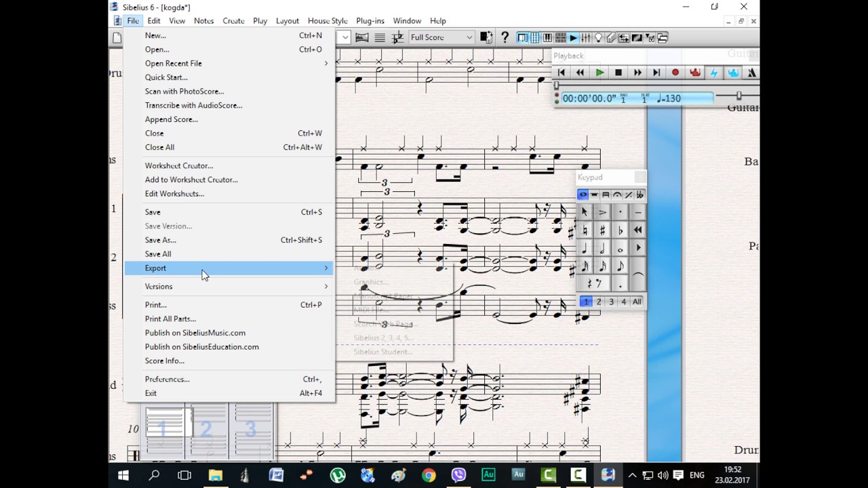Click the tempo slider in Playback
Image resolution: width=868 pixels, height=488 pixels.
739,96
